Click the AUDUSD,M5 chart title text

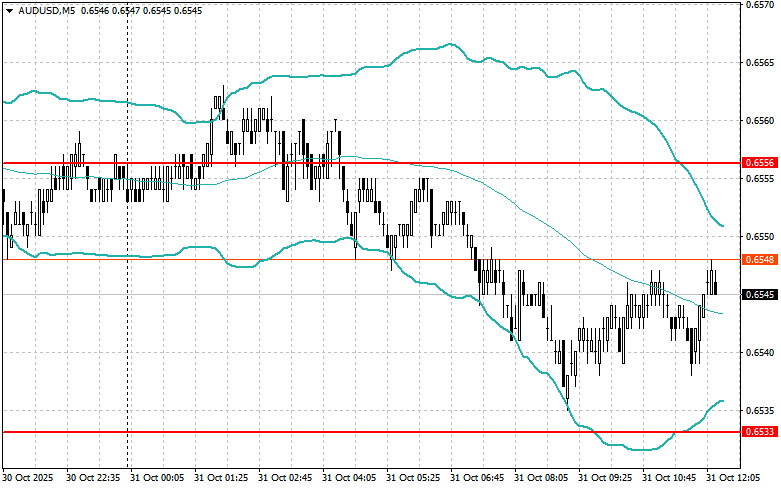click(46, 10)
